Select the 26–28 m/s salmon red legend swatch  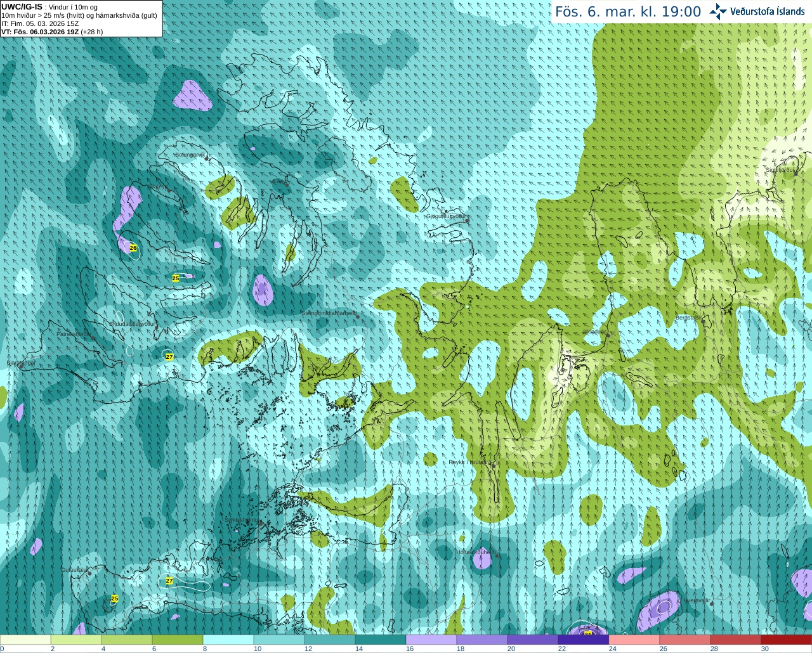coord(685,640)
